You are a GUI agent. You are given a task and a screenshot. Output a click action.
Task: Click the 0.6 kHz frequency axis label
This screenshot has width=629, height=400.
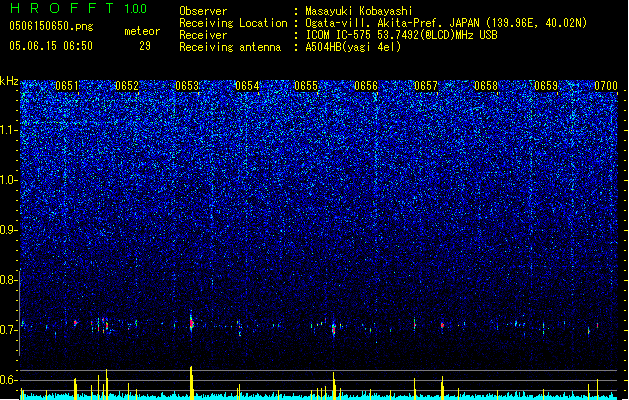click(x=9, y=380)
